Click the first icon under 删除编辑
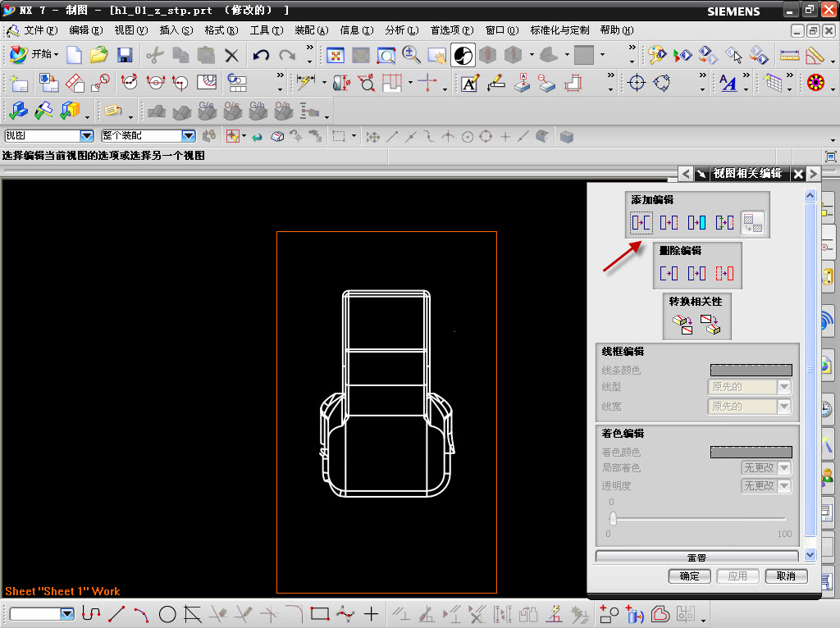The width and height of the screenshot is (840, 628). click(x=669, y=273)
